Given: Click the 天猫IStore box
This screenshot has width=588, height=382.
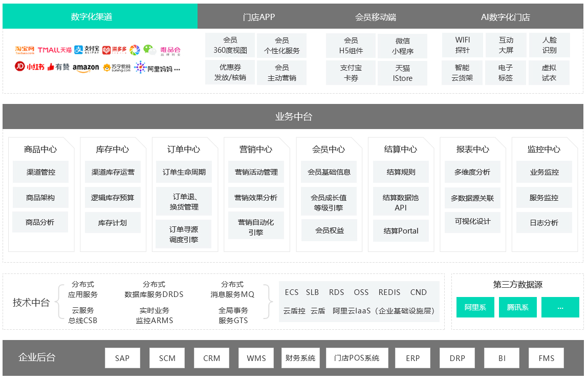Looking at the screenshot, I should [x=402, y=73].
